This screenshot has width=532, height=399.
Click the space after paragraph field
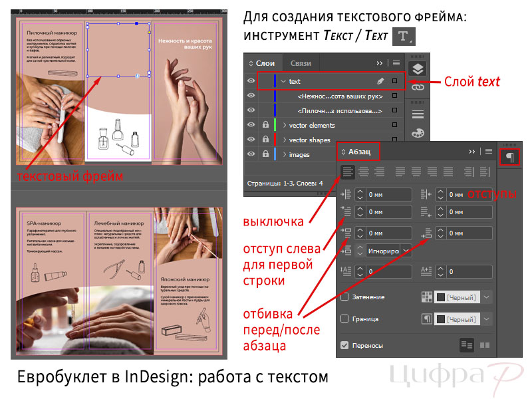(x=469, y=233)
